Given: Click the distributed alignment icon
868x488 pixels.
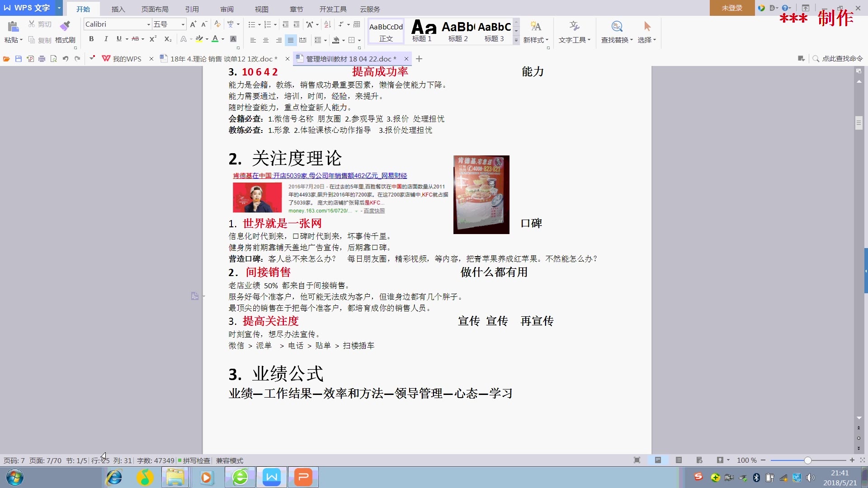Looking at the screenshot, I should tap(303, 40).
